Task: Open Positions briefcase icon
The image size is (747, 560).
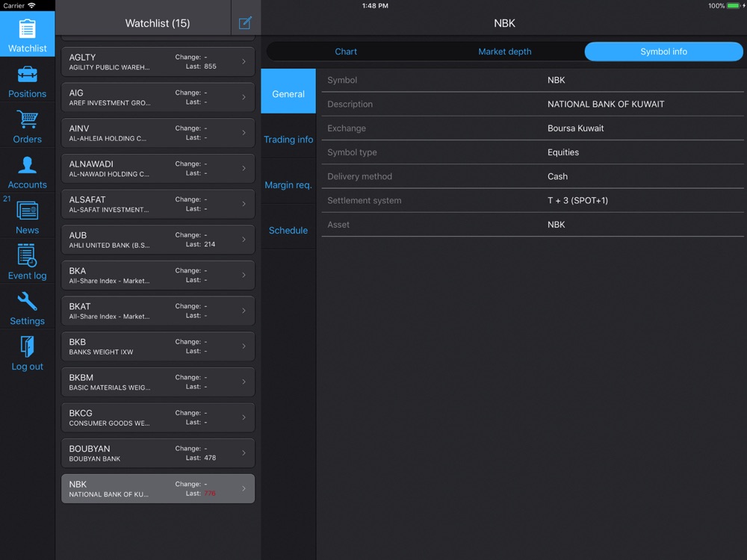Action: [27, 75]
